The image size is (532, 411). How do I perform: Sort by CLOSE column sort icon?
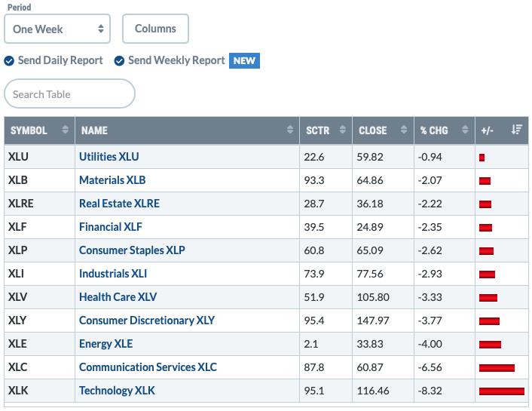[404, 130]
